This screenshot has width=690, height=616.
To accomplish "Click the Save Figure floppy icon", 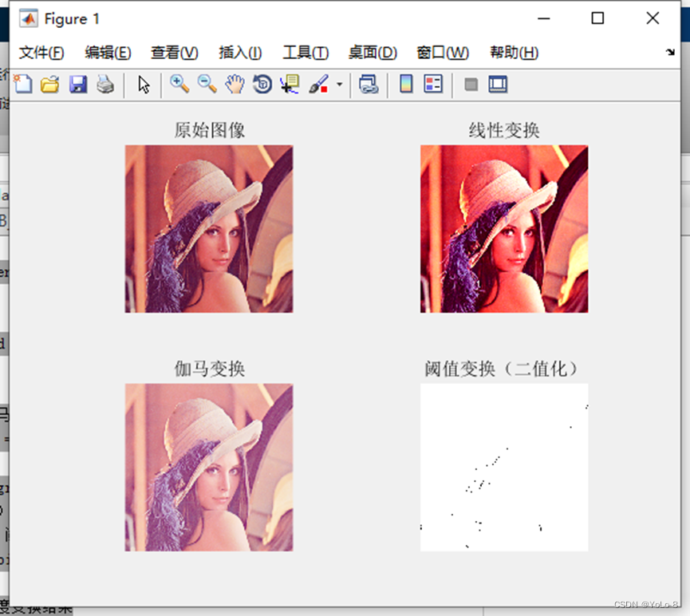I will (x=78, y=84).
